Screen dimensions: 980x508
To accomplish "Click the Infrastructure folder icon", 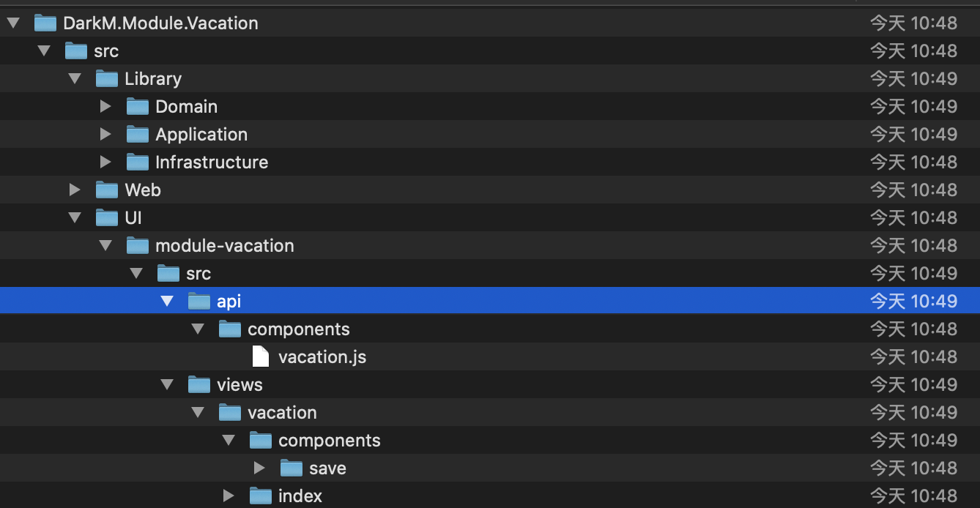I will [138, 163].
